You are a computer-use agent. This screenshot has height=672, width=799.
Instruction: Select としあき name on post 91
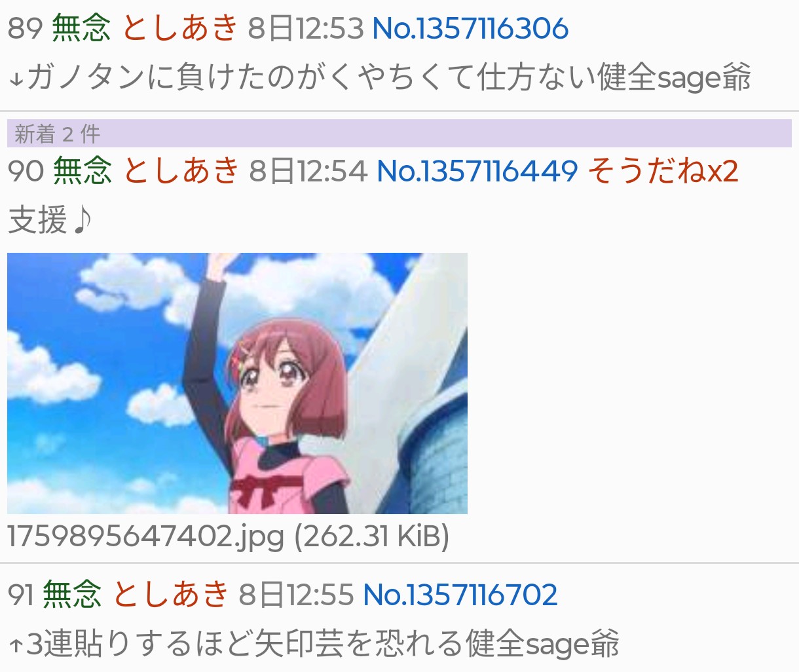171,594
